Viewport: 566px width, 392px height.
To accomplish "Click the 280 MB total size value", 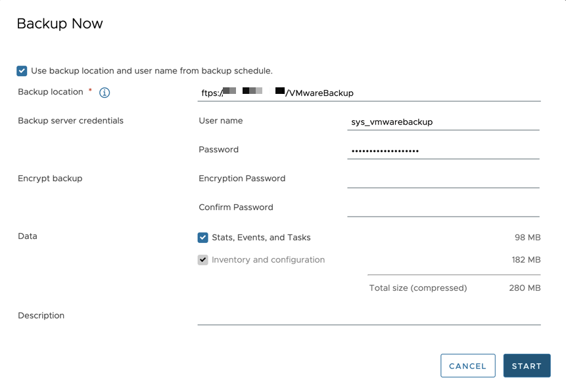I will point(525,288).
